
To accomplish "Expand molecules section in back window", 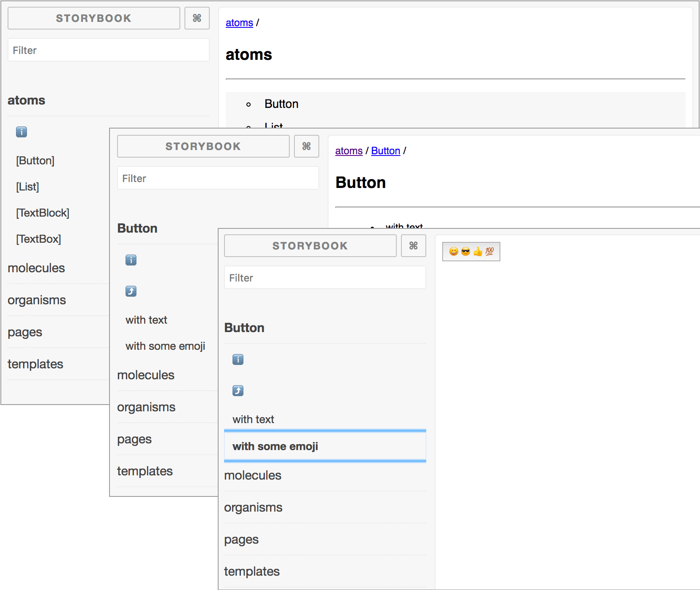I will [x=36, y=268].
